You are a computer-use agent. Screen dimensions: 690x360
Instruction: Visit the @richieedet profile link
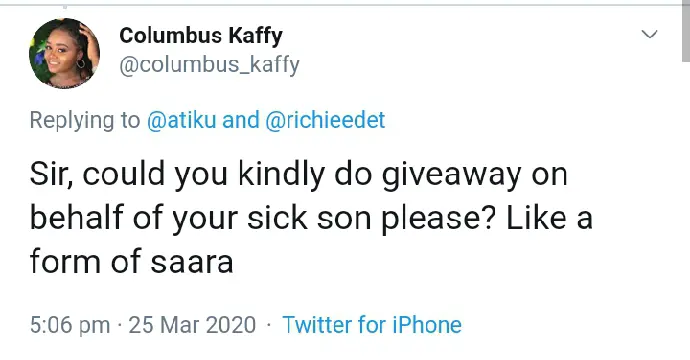pyautogui.click(x=325, y=120)
